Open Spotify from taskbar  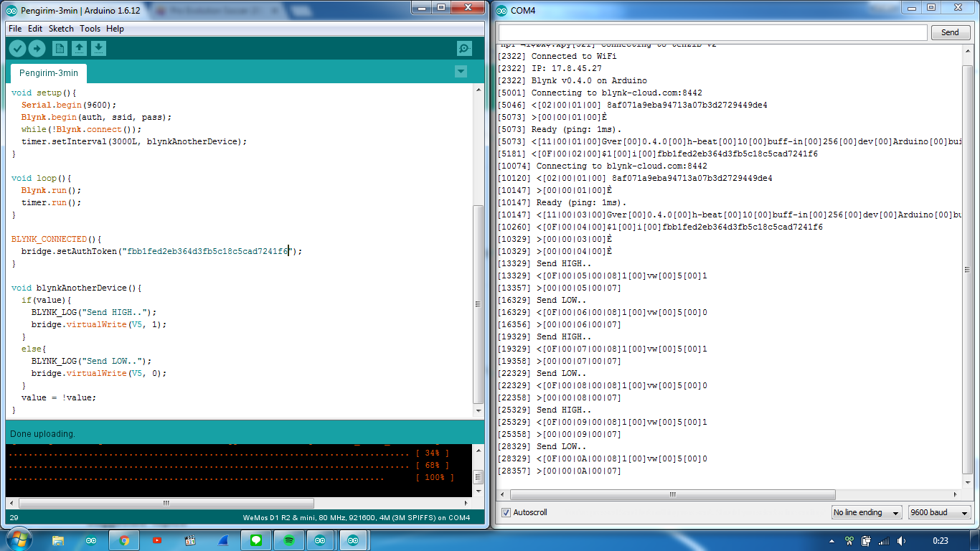pos(288,540)
